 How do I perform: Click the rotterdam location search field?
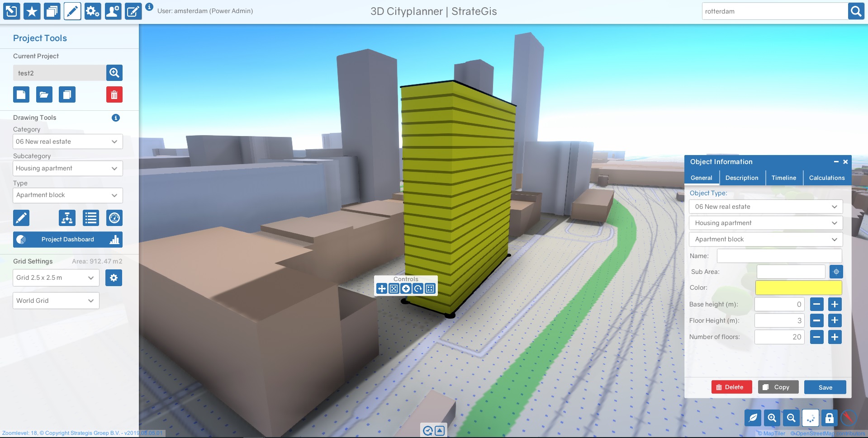(x=775, y=11)
